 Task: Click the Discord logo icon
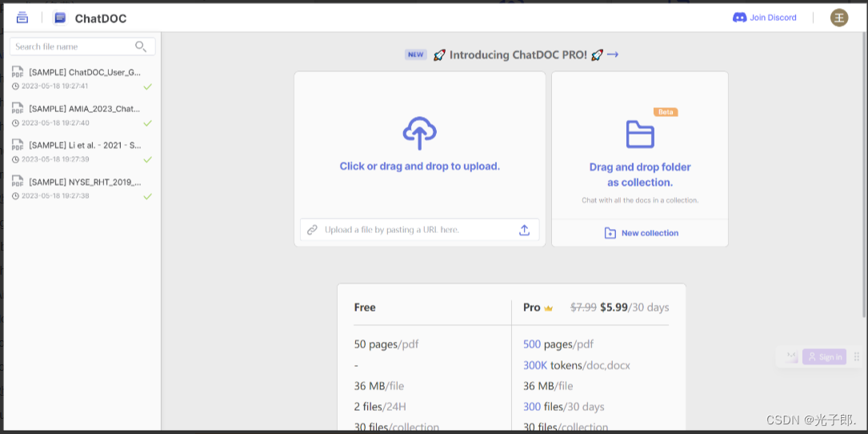(x=739, y=18)
